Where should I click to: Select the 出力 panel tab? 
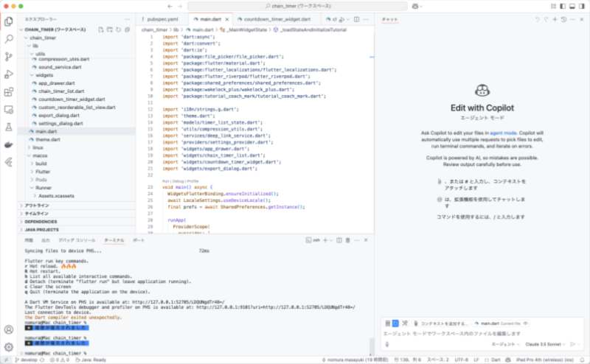coord(46,240)
